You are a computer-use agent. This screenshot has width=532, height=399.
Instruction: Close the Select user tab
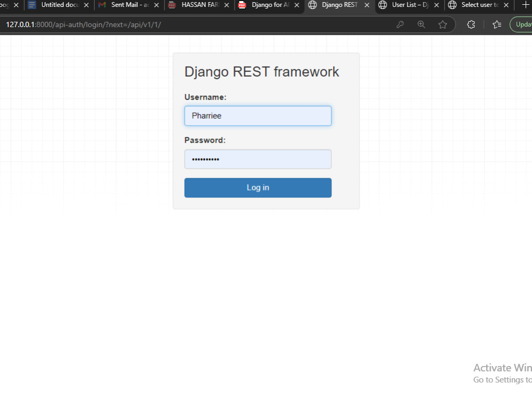coord(506,5)
